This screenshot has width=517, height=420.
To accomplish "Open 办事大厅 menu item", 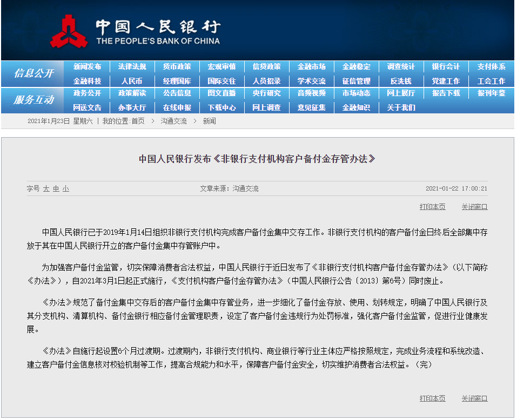I will (132, 108).
